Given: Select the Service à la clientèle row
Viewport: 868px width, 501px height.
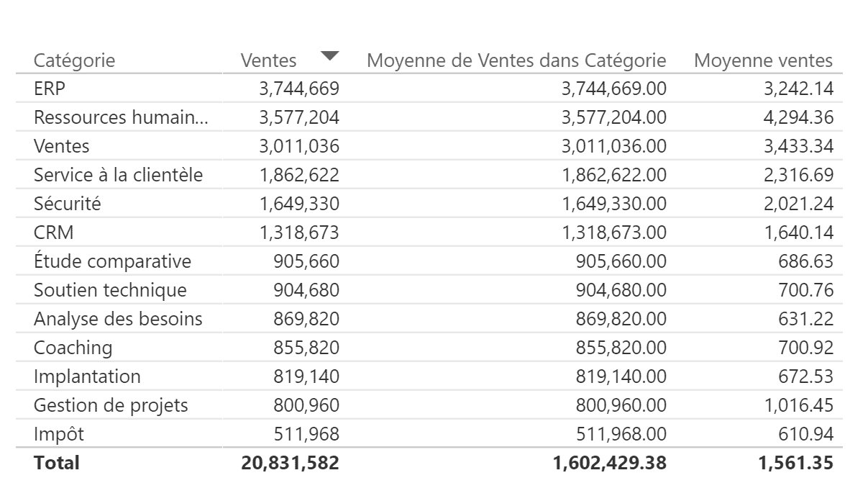Looking at the screenshot, I should coord(118,175).
